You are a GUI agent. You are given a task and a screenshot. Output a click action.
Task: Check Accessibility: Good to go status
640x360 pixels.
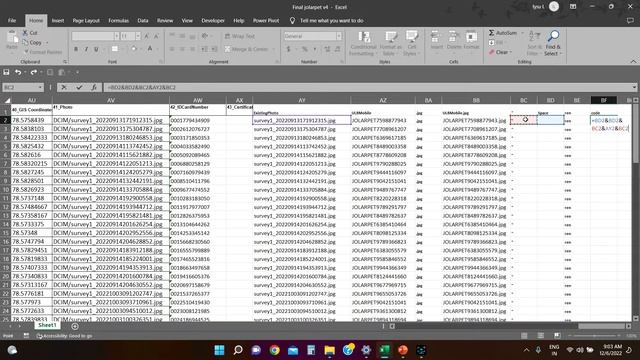point(64,336)
